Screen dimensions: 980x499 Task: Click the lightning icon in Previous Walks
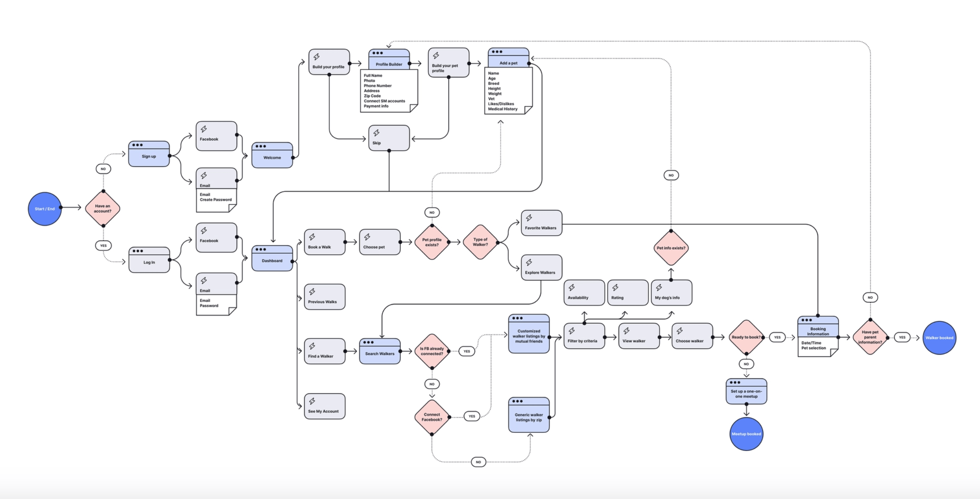[312, 291]
